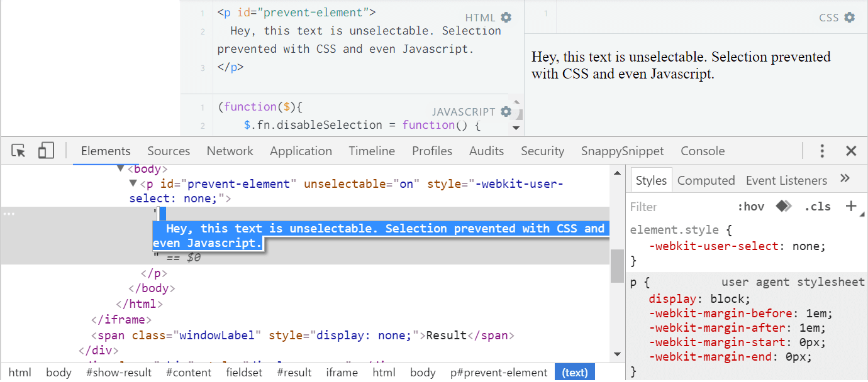Close the DevTools panel
The width and height of the screenshot is (868, 382).
pos(851,151)
